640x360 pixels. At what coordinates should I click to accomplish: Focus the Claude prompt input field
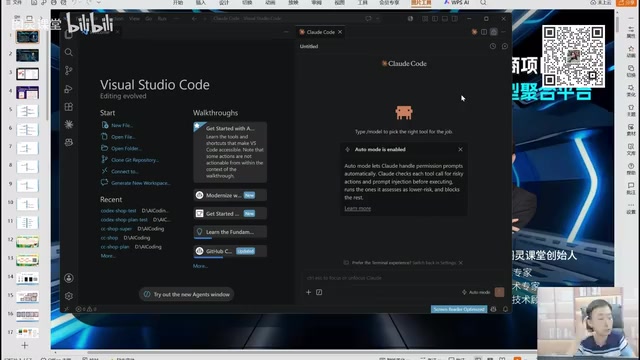pyautogui.click(x=402, y=278)
